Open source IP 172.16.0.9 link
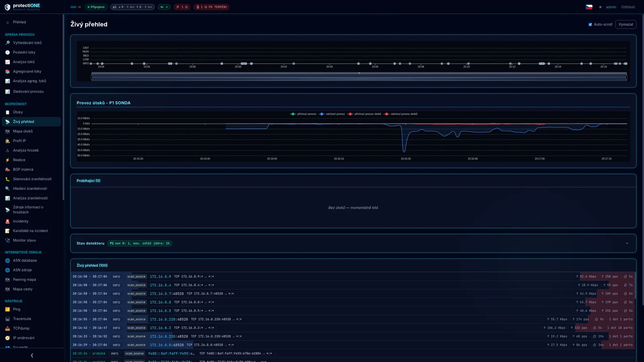This screenshot has height=362, width=644. pyautogui.click(x=160, y=277)
